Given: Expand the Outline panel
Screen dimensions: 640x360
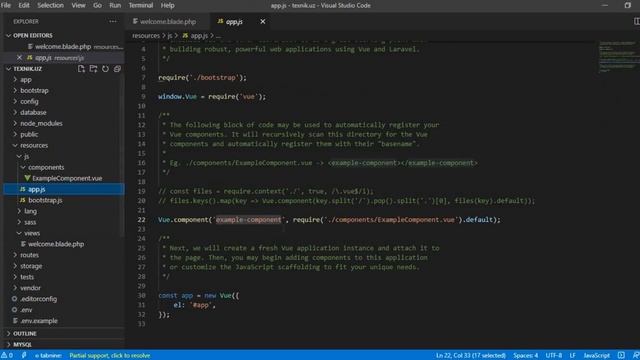Looking at the screenshot, I should [x=24, y=334].
